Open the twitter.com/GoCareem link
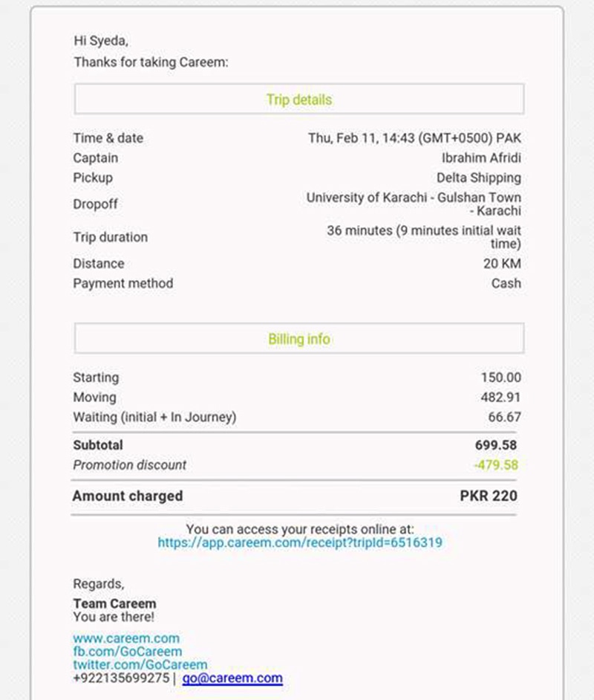The width and height of the screenshot is (594, 700). click(140, 664)
